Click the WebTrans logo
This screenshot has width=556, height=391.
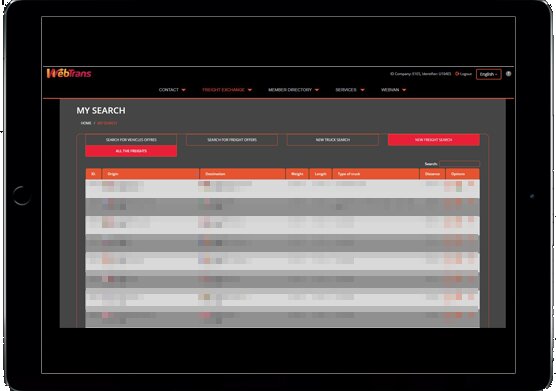pos(69,73)
